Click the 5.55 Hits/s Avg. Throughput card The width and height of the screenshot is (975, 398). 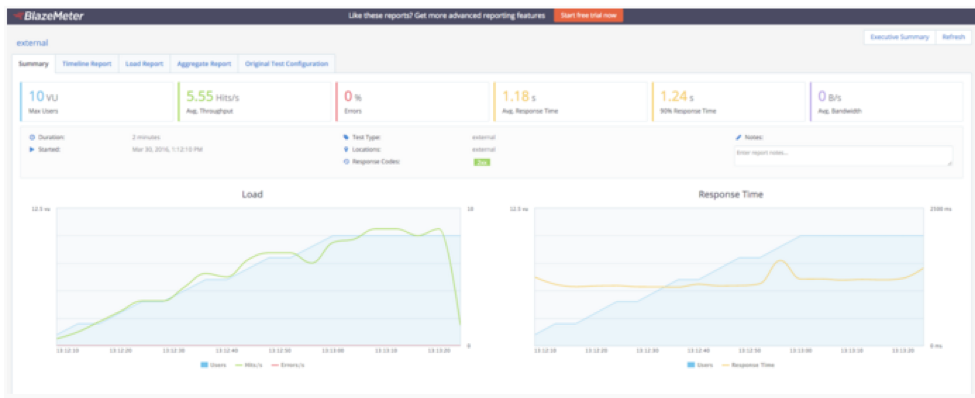254,101
